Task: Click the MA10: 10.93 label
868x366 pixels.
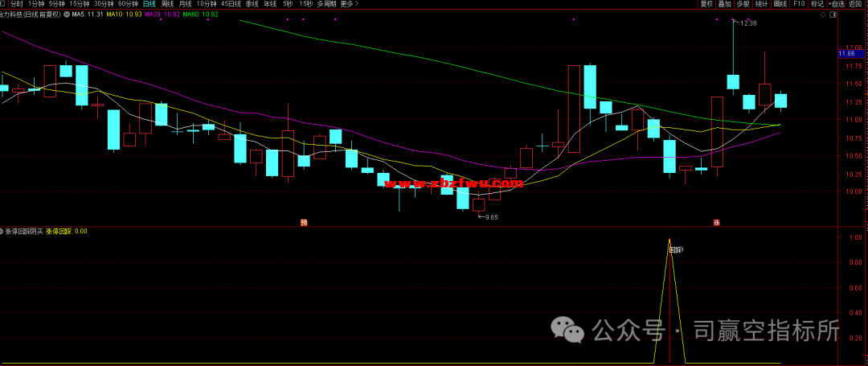Action: [x=125, y=14]
